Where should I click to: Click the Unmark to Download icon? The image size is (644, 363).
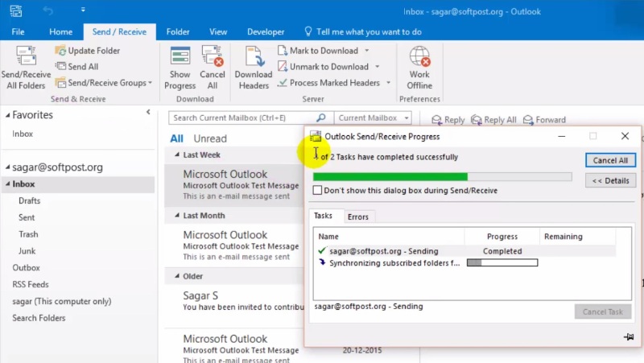click(283, 66)
